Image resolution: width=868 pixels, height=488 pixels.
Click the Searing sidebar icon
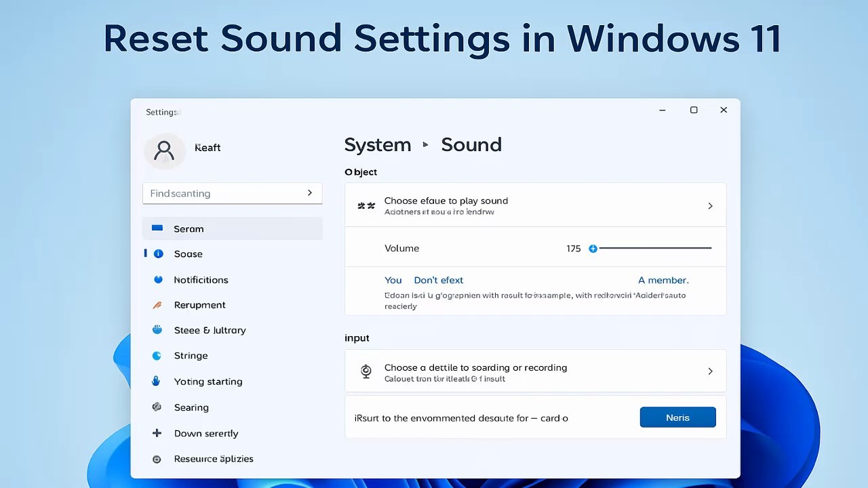[x=157, y=407]
